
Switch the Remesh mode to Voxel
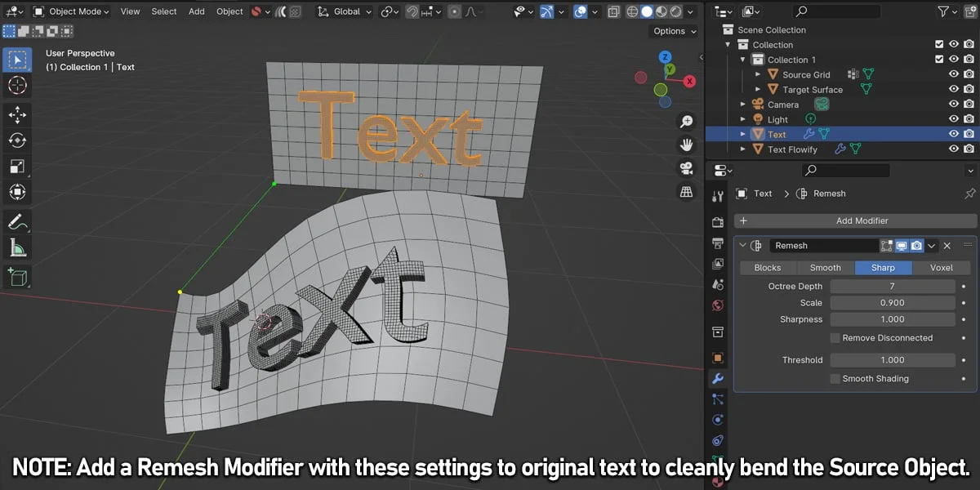click(942, 267)
